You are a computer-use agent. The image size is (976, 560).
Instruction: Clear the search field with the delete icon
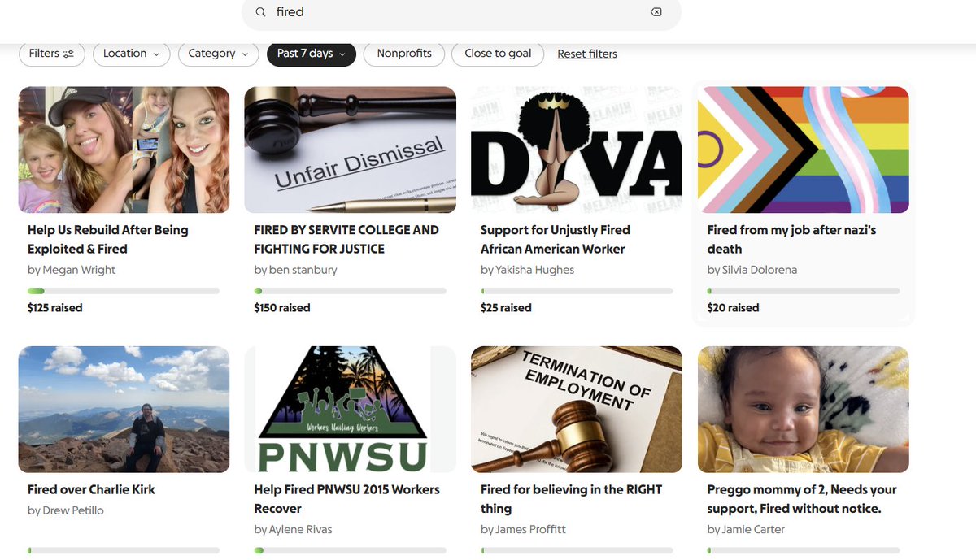click(x=656, y=12)
